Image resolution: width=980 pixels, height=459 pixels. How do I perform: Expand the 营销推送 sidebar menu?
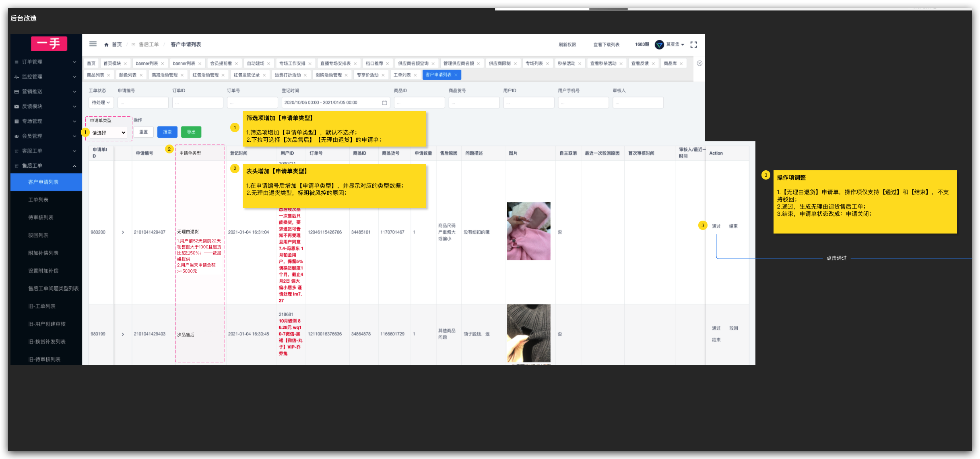(74, 92)
